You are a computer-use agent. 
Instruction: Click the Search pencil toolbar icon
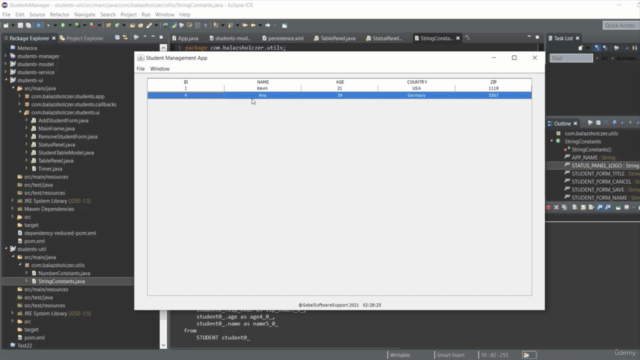(149, 25)
